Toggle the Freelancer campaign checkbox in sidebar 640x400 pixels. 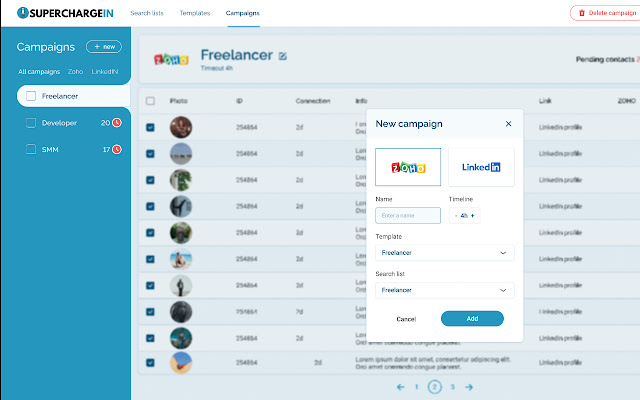(31, 96)
